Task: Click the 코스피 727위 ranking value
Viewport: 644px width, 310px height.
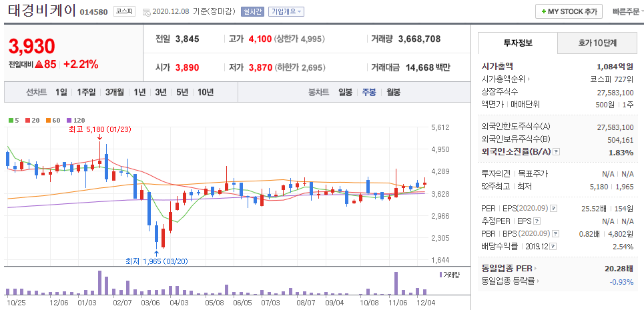Action: (611, 79)
